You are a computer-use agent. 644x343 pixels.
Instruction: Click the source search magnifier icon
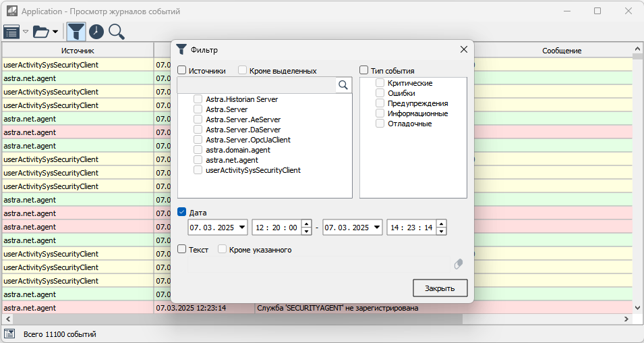[343, 85]
